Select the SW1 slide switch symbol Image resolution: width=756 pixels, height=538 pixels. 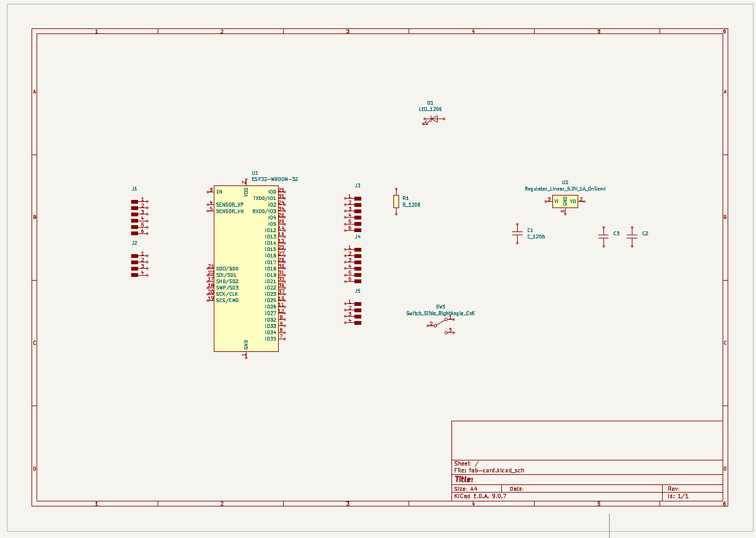[441, 325]
